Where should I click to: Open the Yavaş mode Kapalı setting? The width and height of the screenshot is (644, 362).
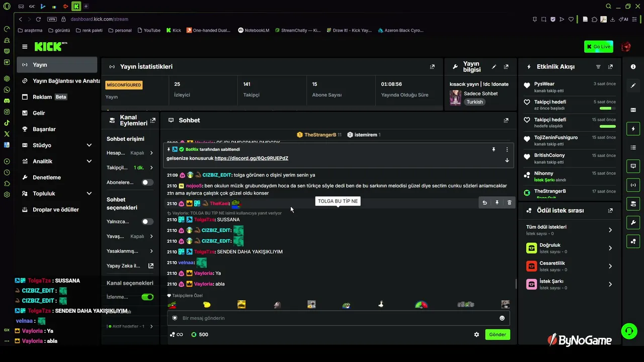[130, 236]
